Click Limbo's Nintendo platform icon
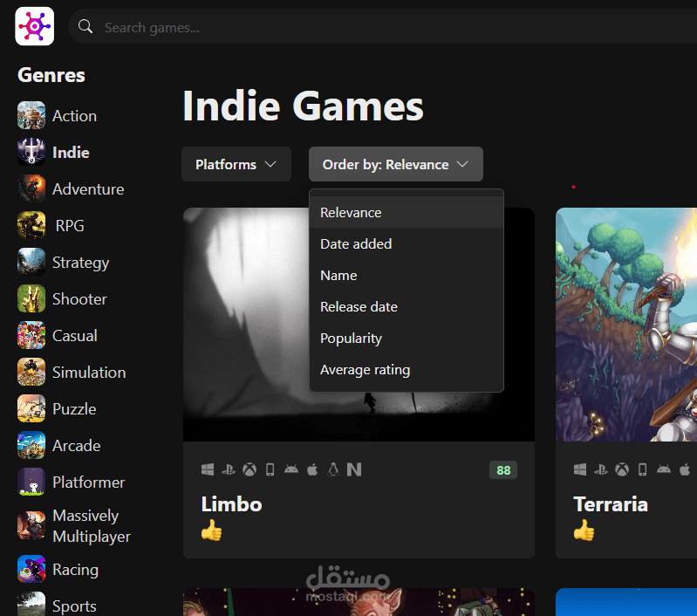Screen dimensions: 697x616 coord(354,469)
